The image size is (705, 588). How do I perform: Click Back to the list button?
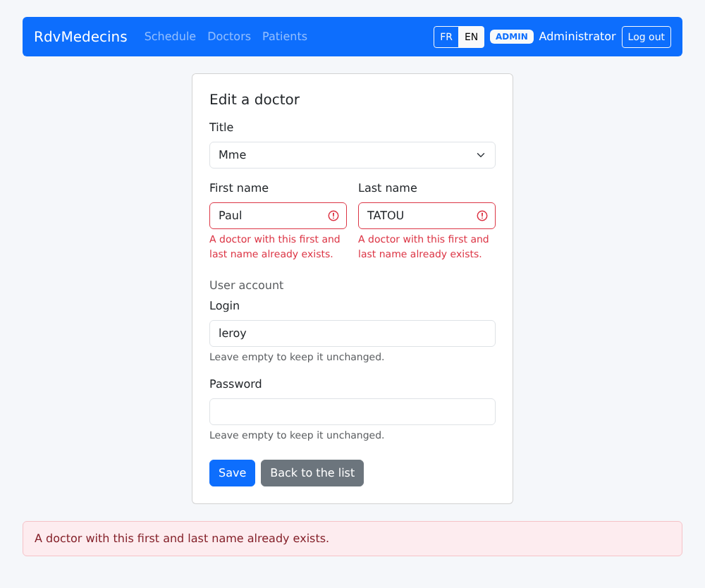[312, 473]
